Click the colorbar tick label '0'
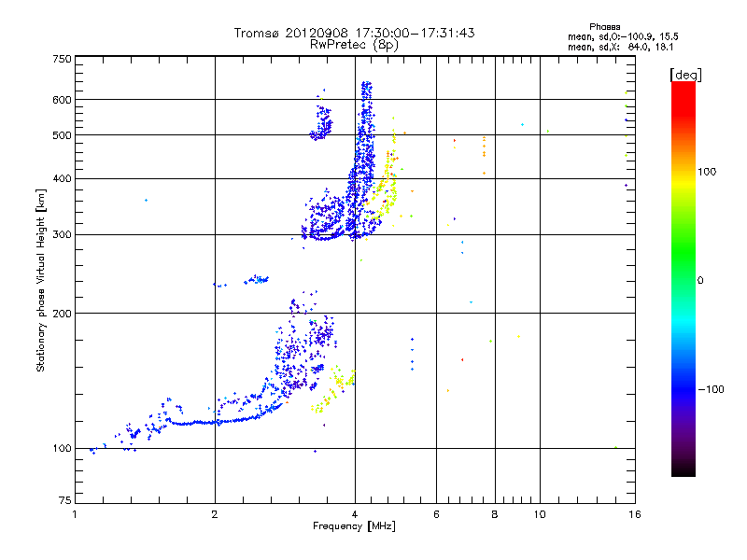This screenshot has height=560, width=747. click(x=700, y=281)
